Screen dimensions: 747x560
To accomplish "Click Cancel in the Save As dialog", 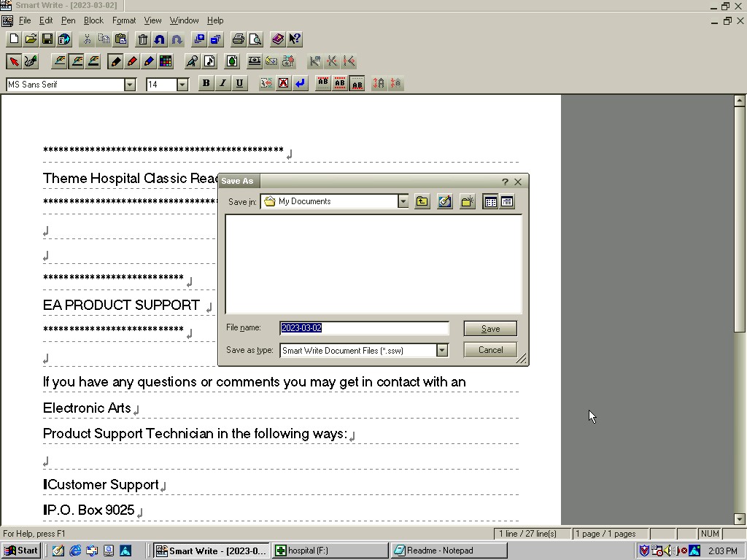I will [490, 350].
